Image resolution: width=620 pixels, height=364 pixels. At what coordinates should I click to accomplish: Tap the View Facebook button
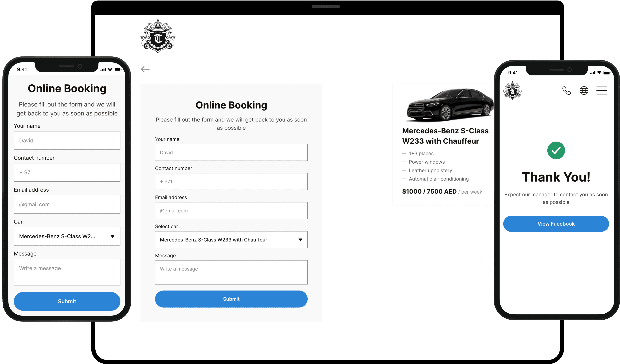coord(556,224)
